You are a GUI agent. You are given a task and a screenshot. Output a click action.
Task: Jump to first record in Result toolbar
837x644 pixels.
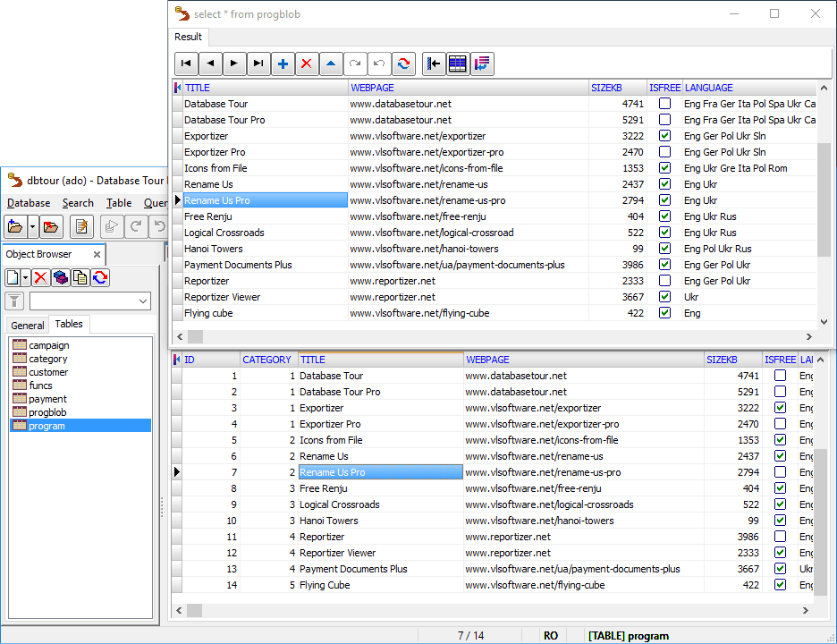186,64
